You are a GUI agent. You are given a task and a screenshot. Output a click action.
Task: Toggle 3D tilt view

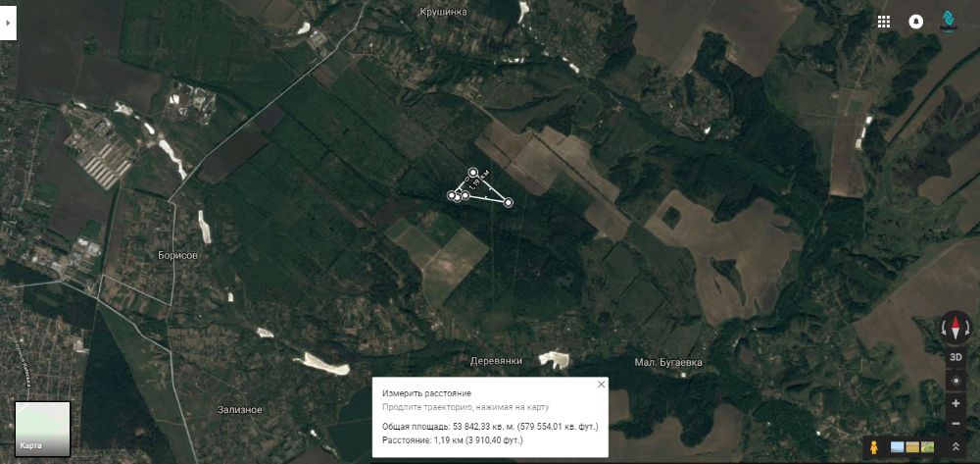[955, 357]
